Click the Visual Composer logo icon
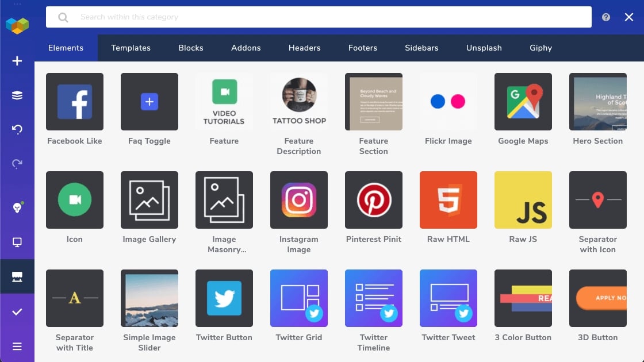Screen dimensions: 644x362 pyautogui.click(x=17, y=25)
